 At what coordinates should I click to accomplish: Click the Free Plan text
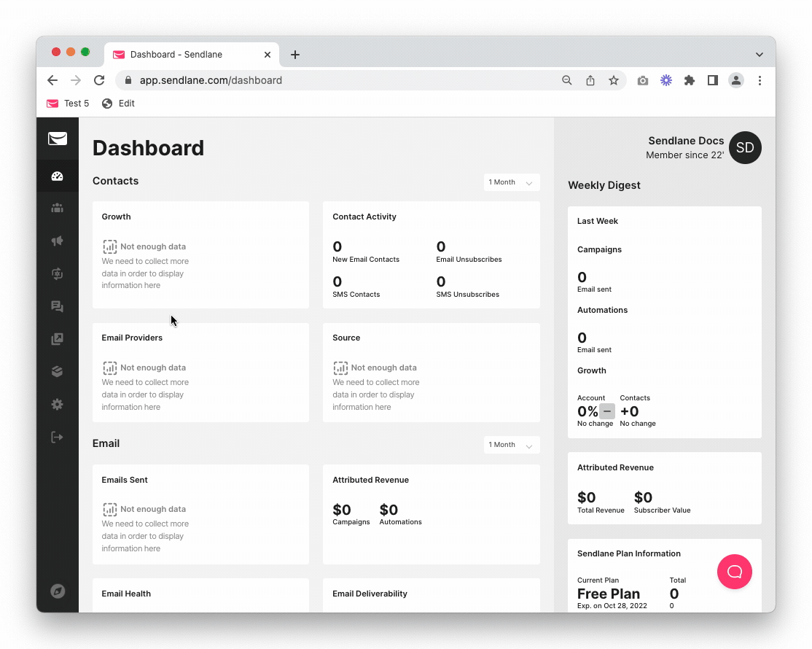pyautogui.click(x=609, y=594)
